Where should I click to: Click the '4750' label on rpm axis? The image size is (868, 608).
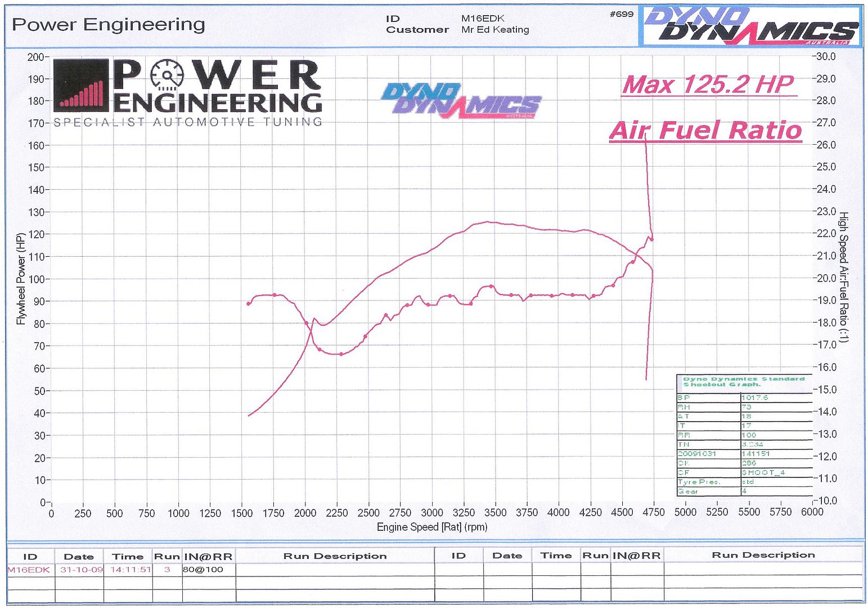(x=654, y=512)
